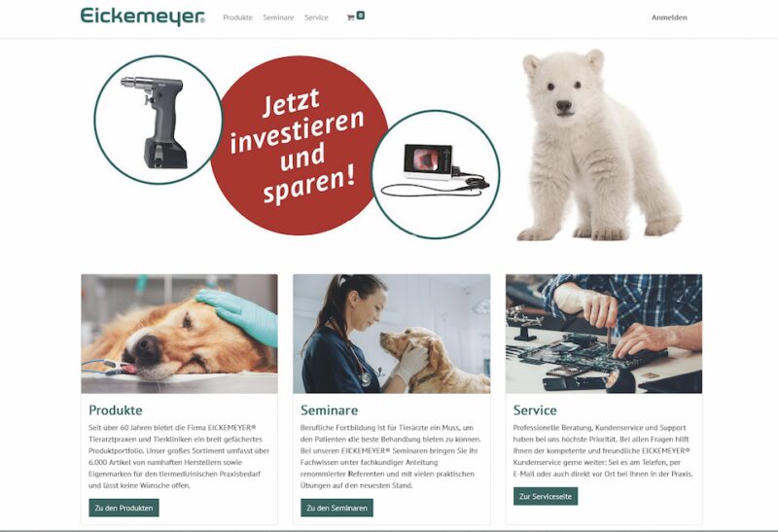This screenshot has height=532, width=778.
Task: Click the Seminare card heading
Action: pos(329,409)
